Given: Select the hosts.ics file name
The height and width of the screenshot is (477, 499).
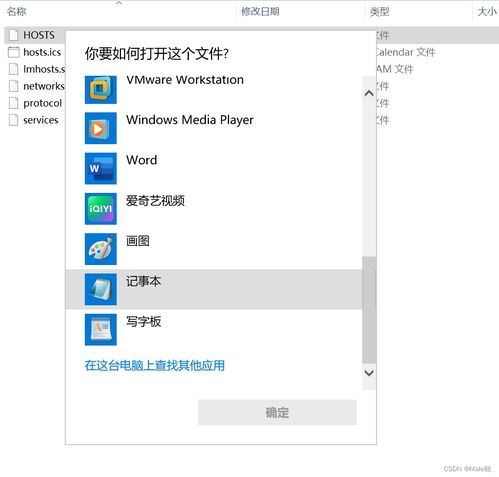Looking at the screenshot, I should 42,52.
